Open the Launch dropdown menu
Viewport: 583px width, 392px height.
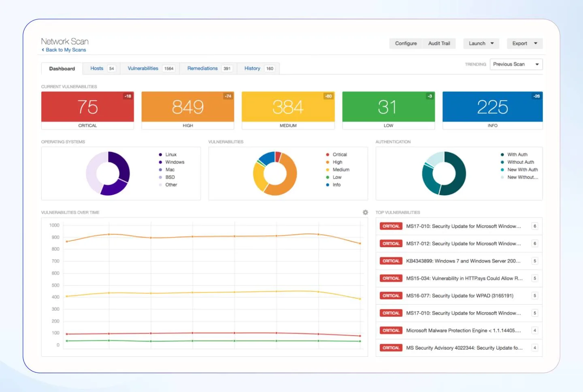[481, 43]
